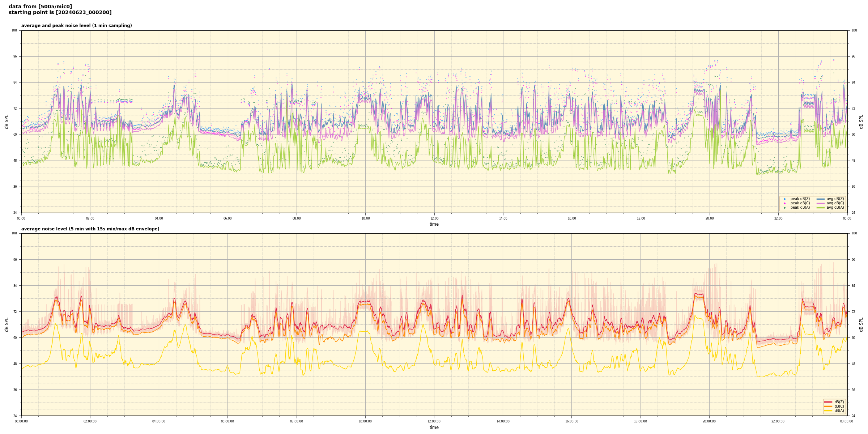868x434 pixels.
Task: Click the blue peak dB(Z) legend marker
Action: click(784, 199)
